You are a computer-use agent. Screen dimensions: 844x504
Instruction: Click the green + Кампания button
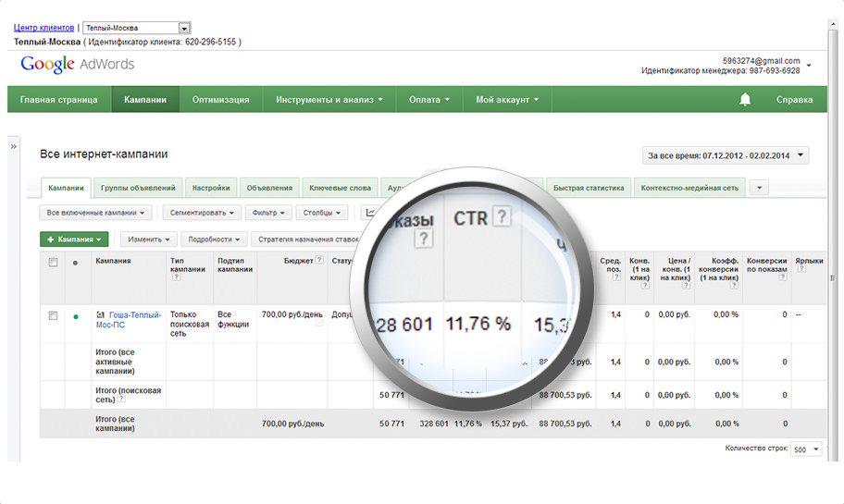click(74, 239)
